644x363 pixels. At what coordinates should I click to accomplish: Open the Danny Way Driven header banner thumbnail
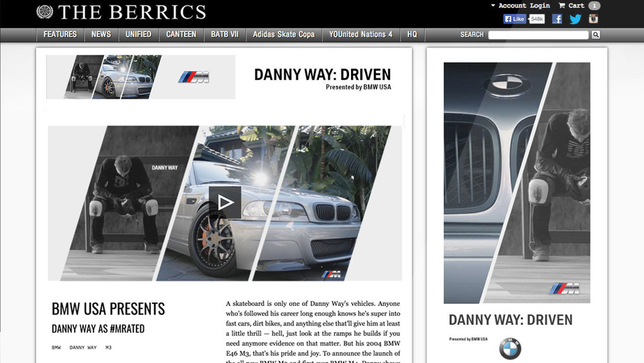click(140, 77)
